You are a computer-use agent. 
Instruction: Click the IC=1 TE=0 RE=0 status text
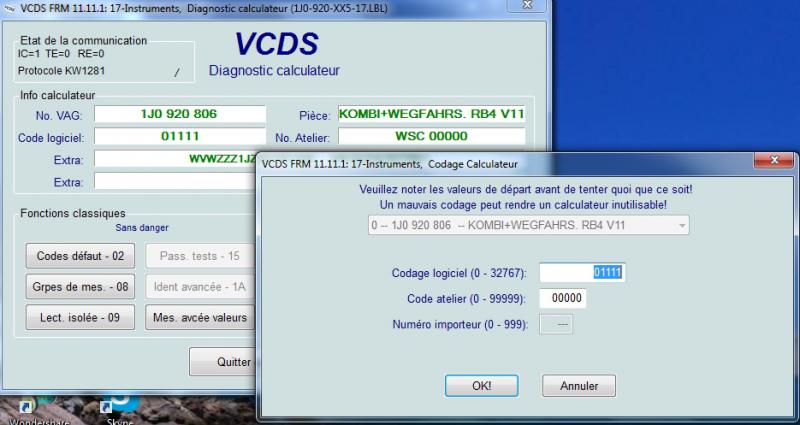pyautogui.click(x=61, y=54)
